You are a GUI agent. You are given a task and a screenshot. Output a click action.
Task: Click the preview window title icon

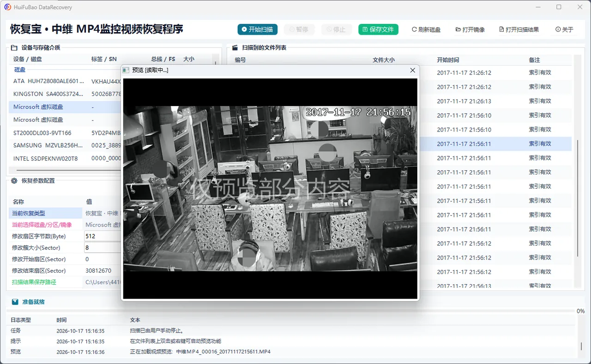pos(126,70)
